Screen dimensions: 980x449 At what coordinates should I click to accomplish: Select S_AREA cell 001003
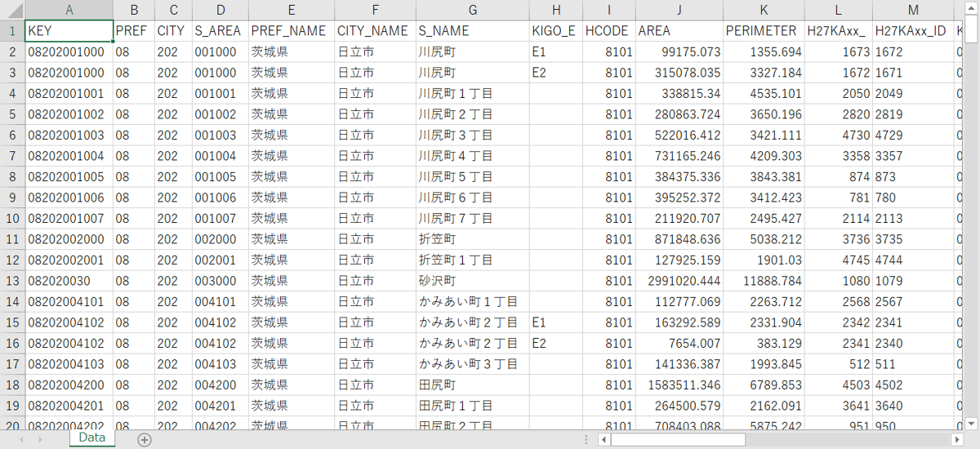220,136
